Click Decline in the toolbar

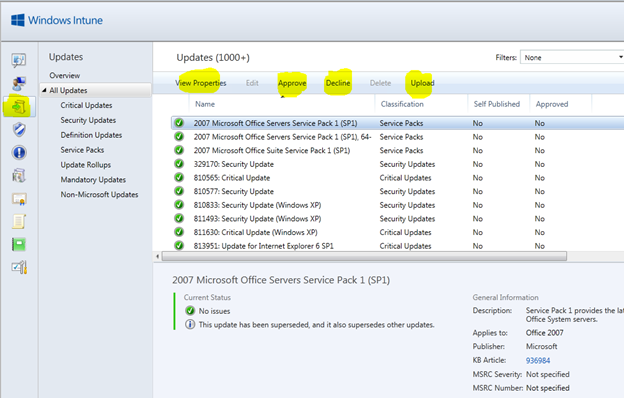(x=338, y=83)
